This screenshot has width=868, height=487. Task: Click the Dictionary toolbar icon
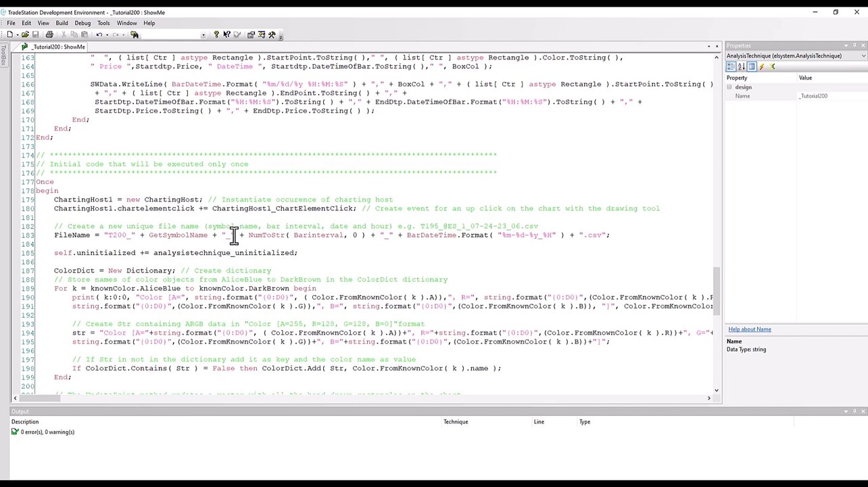pos(261,34)
